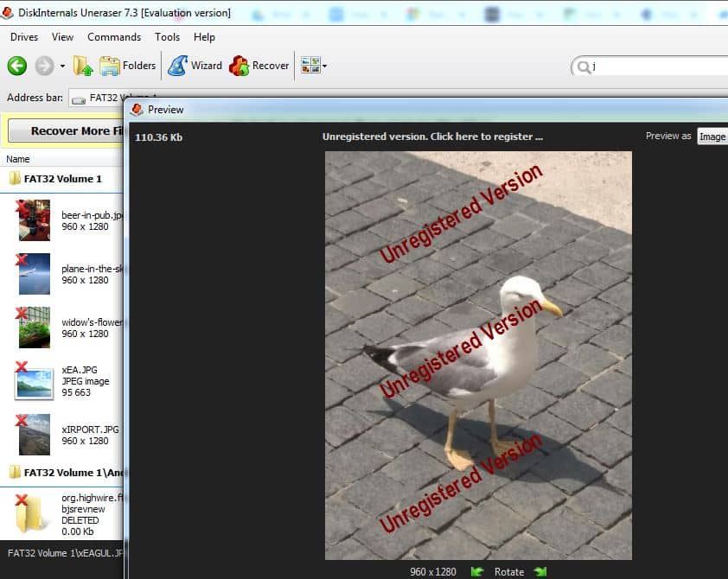
Task: Open the Preview as Image dropdown
Action: click(712, 137)
